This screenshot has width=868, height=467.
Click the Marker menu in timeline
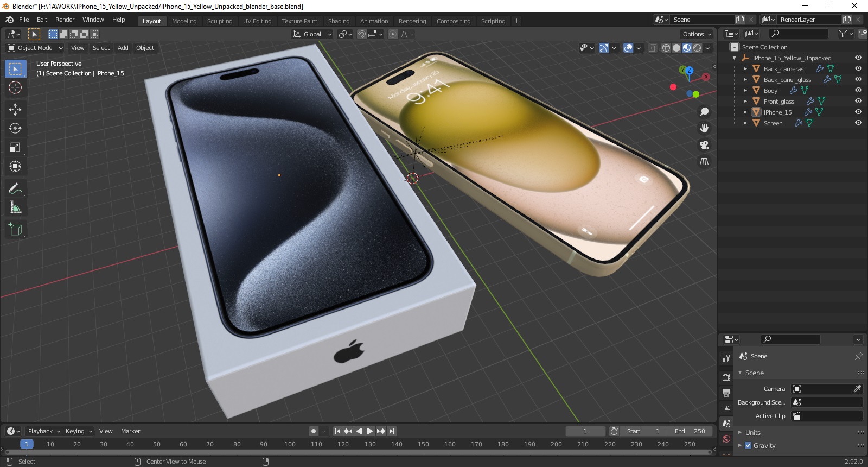click(x=130, y=431)
